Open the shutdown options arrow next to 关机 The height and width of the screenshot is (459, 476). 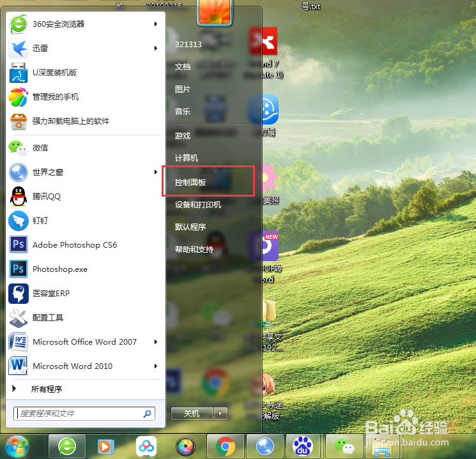pos(220,413)
